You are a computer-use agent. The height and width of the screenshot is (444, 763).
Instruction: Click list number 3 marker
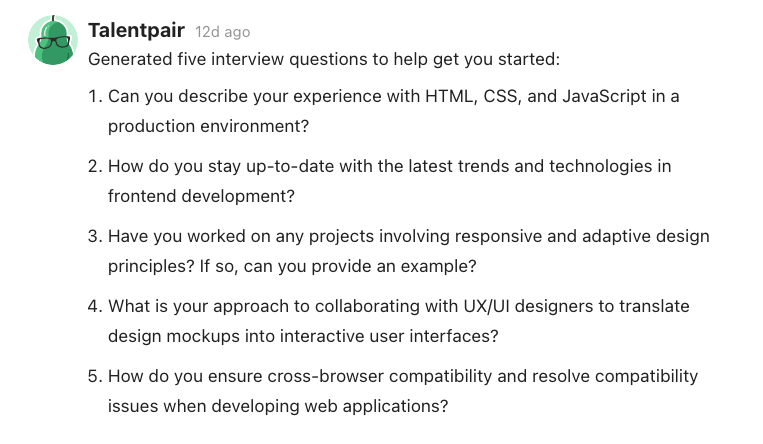[95, 237]
